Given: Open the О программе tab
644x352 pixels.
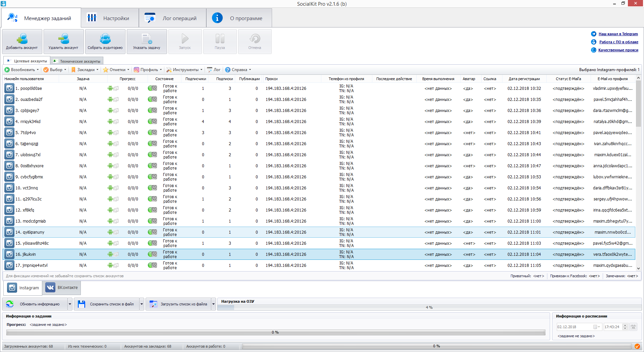Looking at the screenshot, I should tap(239, 18).
